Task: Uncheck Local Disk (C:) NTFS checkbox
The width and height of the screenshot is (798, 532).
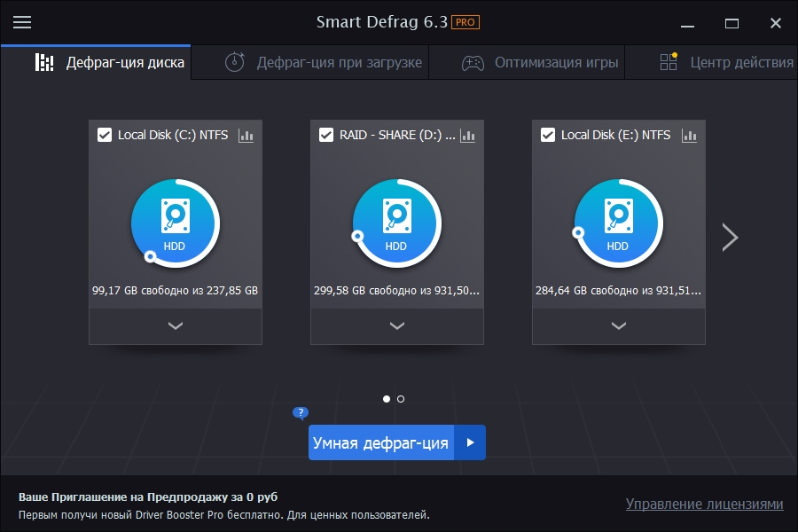Action: pyautogui.click(x=105, y=135)
